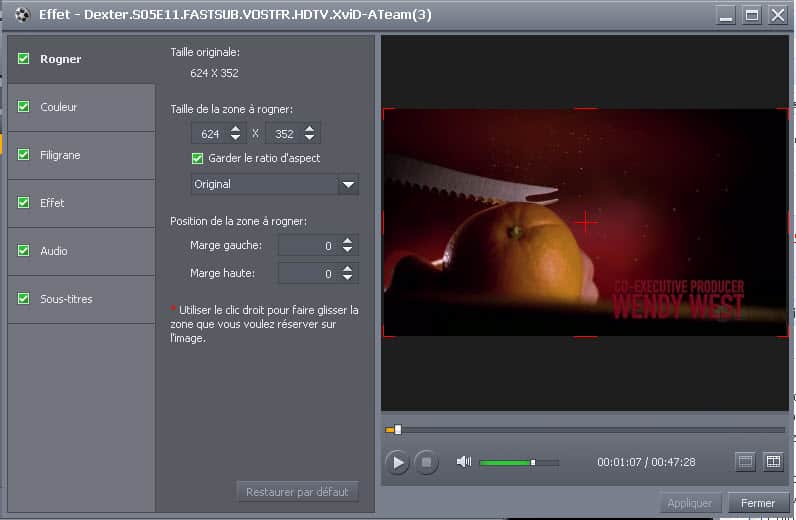The width and height of the screenshot is (796, 520).
Task: Decrease Marge gauche value
Action: pyautogui.click(x=347, y=249)
